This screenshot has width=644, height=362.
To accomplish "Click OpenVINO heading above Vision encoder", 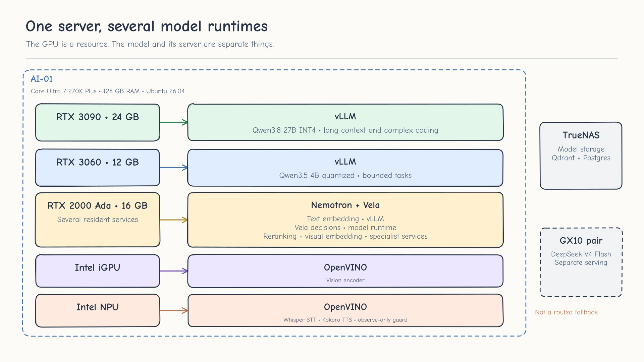I will [345, 267].
